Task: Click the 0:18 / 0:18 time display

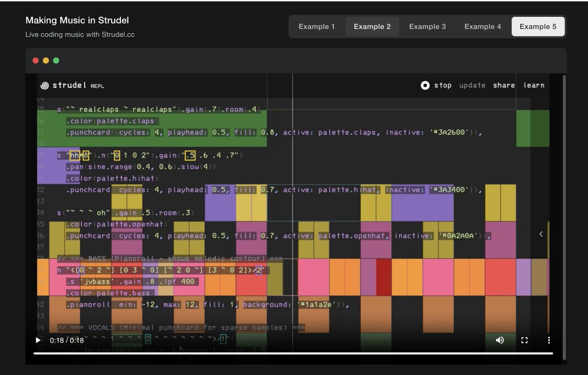Action: point(67,340)
